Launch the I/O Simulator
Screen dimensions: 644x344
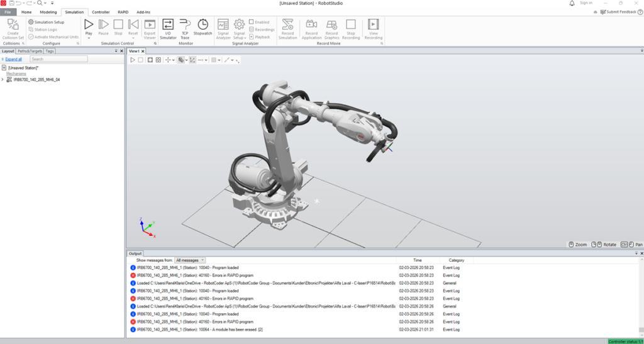point(168,29)
